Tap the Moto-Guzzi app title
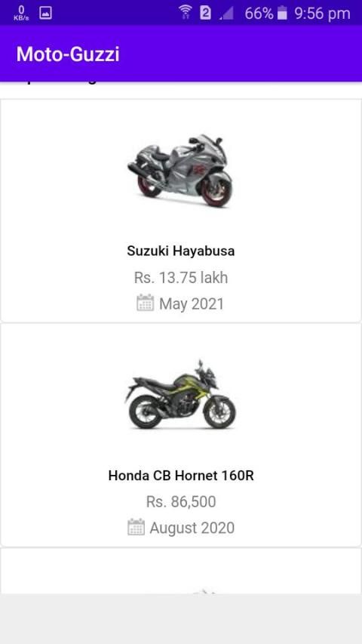The image size is (362, 644). click(x=68, y=54)
